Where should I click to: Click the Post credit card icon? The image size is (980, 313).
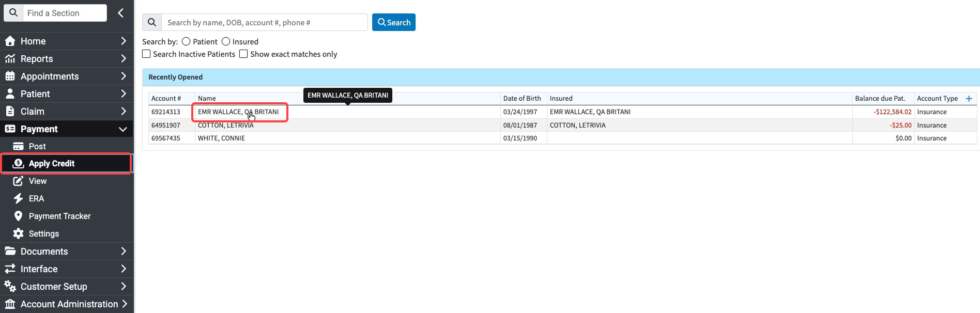pyautogui.click(x=18, y=146)
